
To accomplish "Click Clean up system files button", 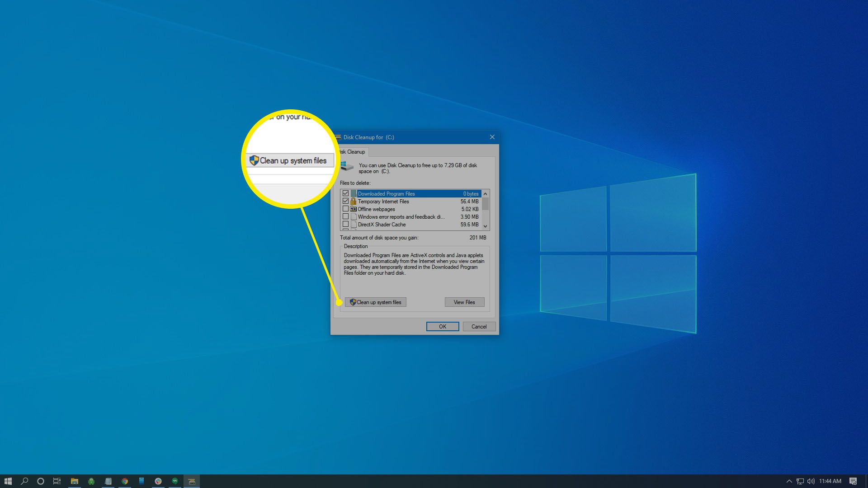I will point(375,302).
